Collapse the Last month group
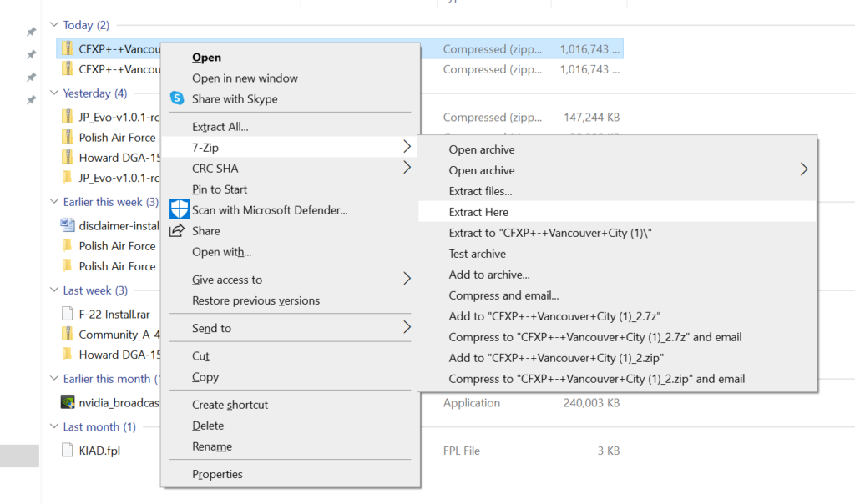Screen dimensions: 855x504 [x=54, y=426]
